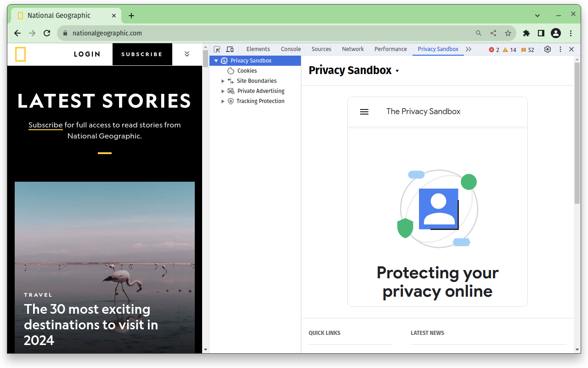Toggle the site security padlock icon
This screenshot has height=368, width=588.
(65, 33)
